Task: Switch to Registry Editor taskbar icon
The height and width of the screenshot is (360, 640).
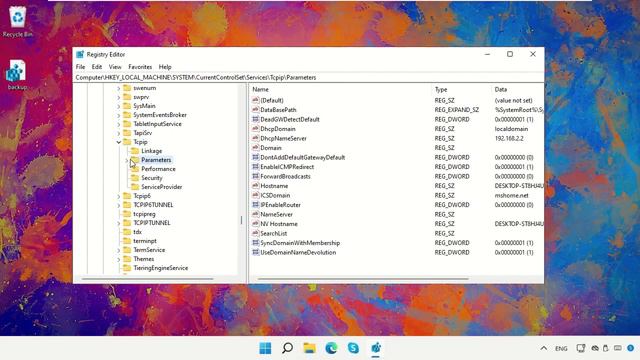Action: point(376,348)
